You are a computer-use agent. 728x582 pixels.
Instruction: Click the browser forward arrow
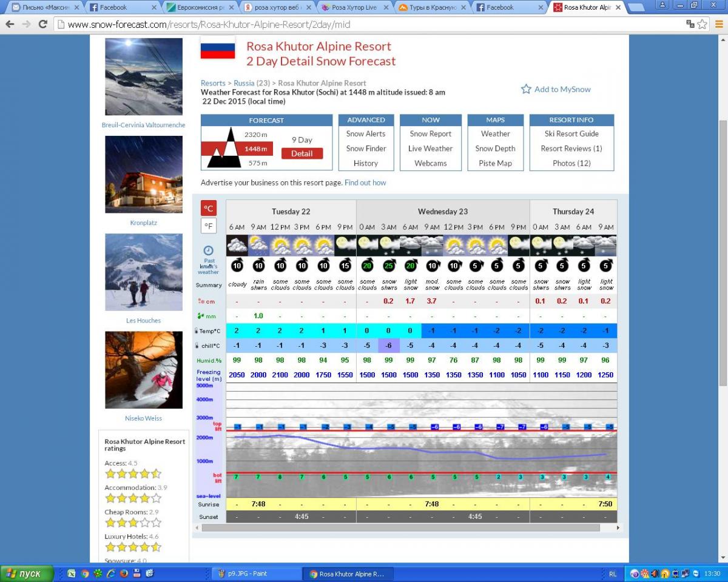pos(26,24)
